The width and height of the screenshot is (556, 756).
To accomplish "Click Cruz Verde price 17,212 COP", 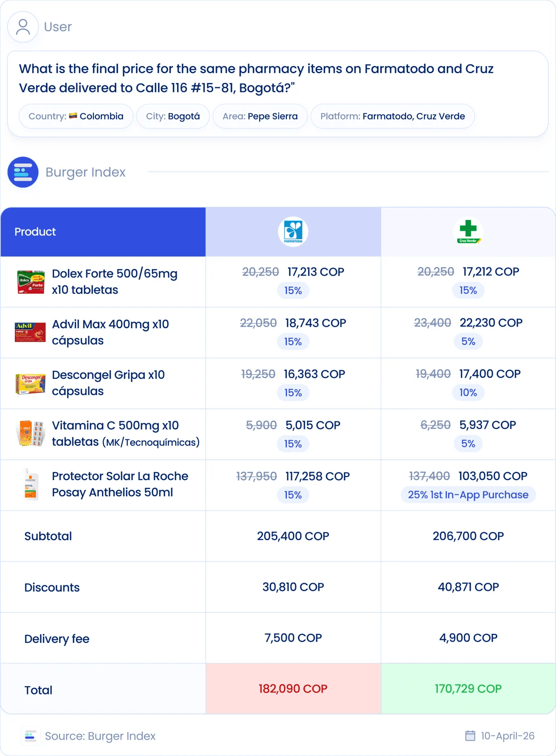I will click(x=491, y=272).
